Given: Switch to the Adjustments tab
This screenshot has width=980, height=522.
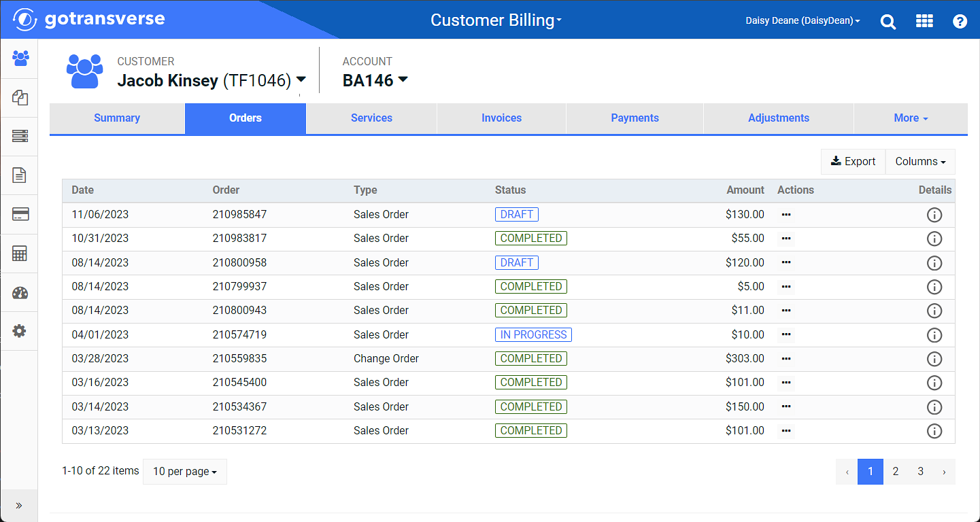Looking at the screenshot, I should point(779,118).
